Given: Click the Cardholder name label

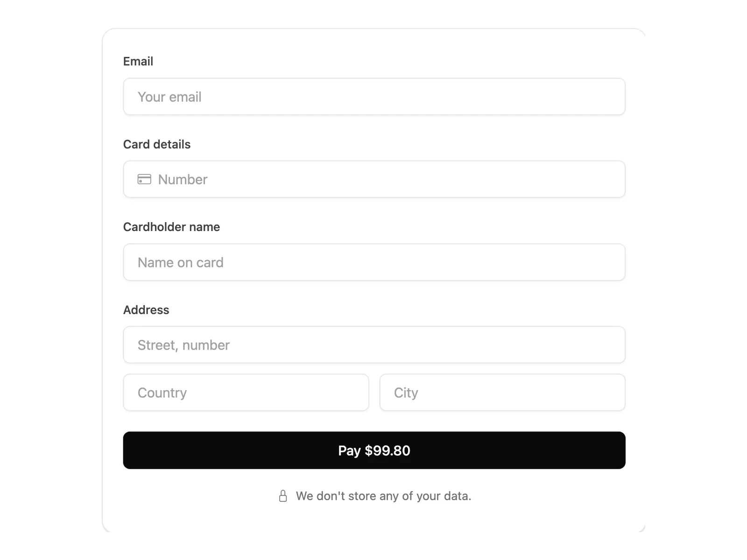Looking at the screenshot, I should pyautogui.click(x=171, y=227).
